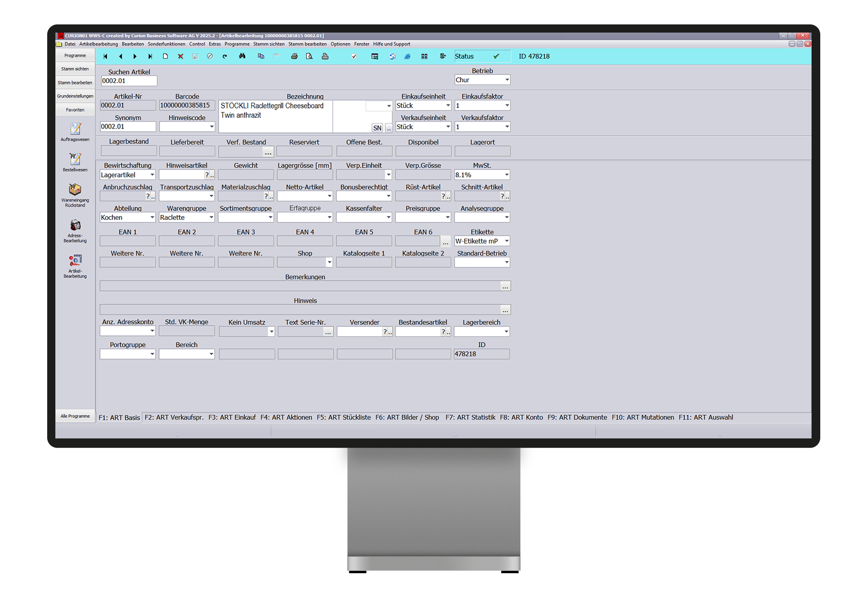Viewport: 868px width, 597px height.
Task: Open the Sonderfunktionen menu
Action: 166,44
